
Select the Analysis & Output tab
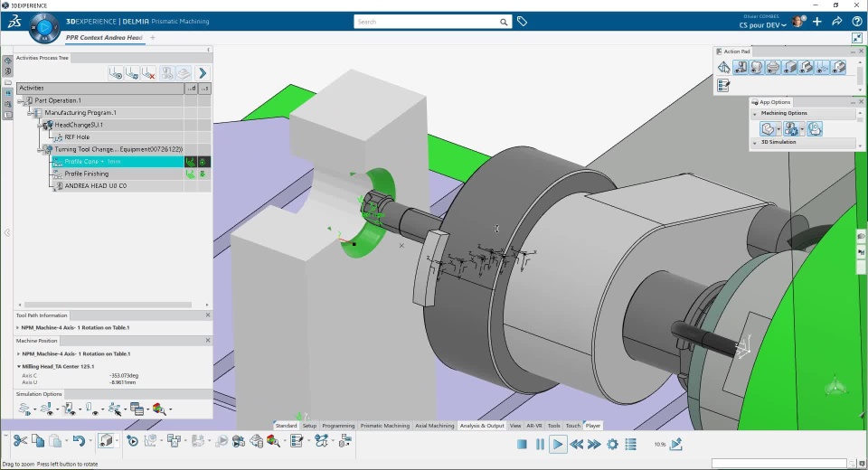tap(482, 426)
